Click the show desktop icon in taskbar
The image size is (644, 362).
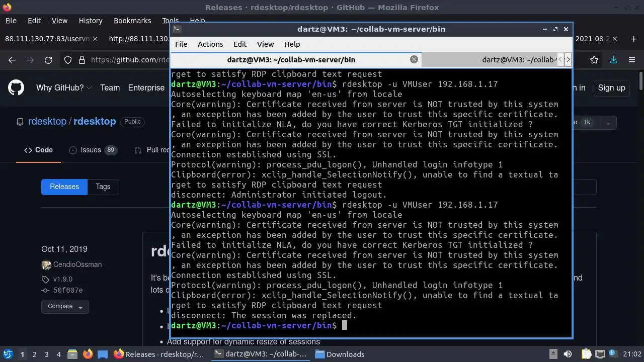tap(103, 354)
